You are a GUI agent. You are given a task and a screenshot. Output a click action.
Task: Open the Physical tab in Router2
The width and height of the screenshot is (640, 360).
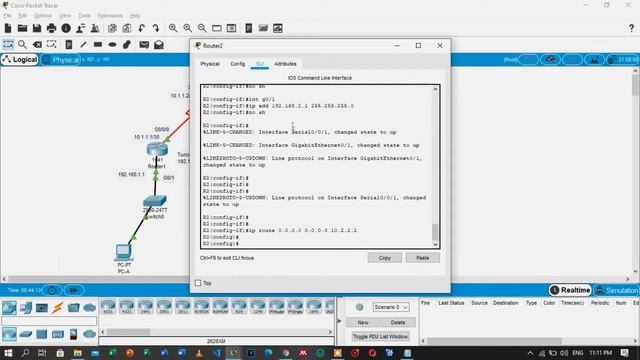point(210,64)
